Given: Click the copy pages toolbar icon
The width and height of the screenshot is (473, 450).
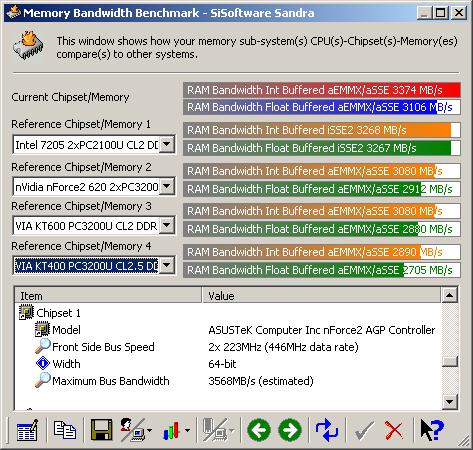Looking at the screenshot, I should point(65,430).
